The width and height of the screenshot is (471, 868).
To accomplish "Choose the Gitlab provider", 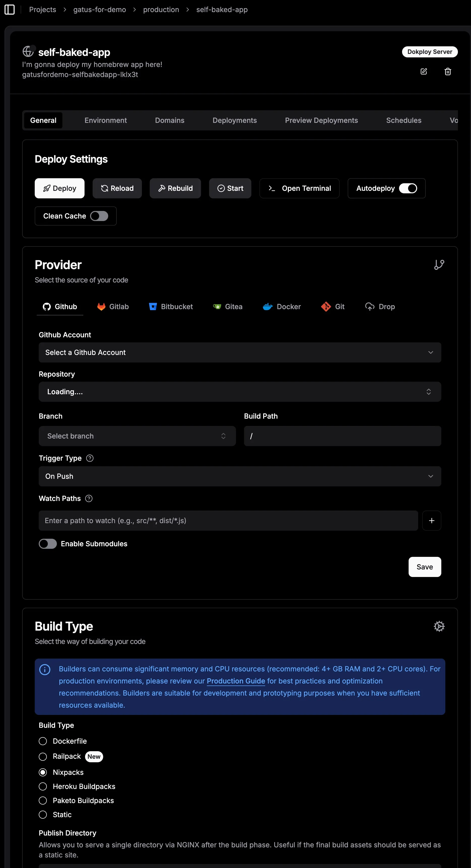I will coord(113,307).
